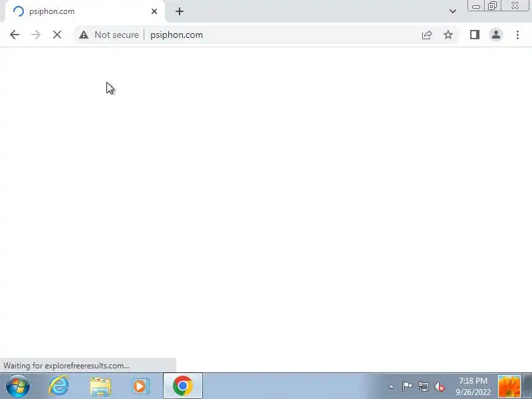Click the muted volume tray icon
This screenshot has width=532, height=399.
click(440, 386)
